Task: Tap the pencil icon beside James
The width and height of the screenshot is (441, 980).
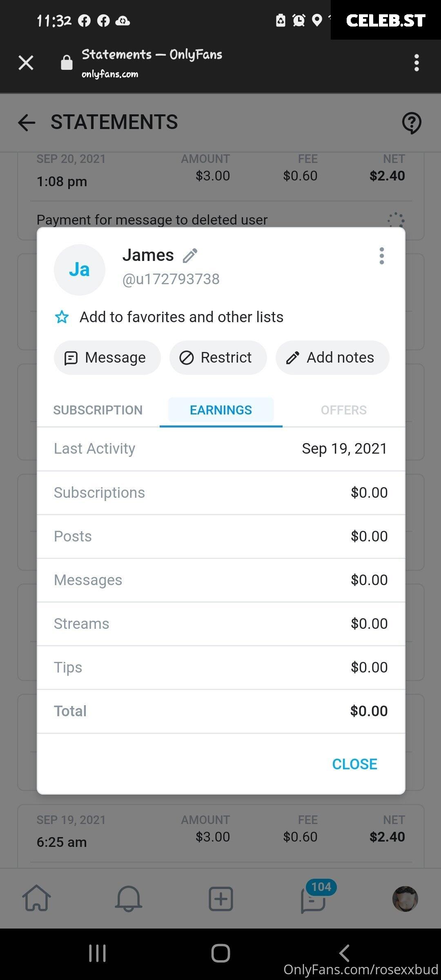Action: (x=190, y=256)
